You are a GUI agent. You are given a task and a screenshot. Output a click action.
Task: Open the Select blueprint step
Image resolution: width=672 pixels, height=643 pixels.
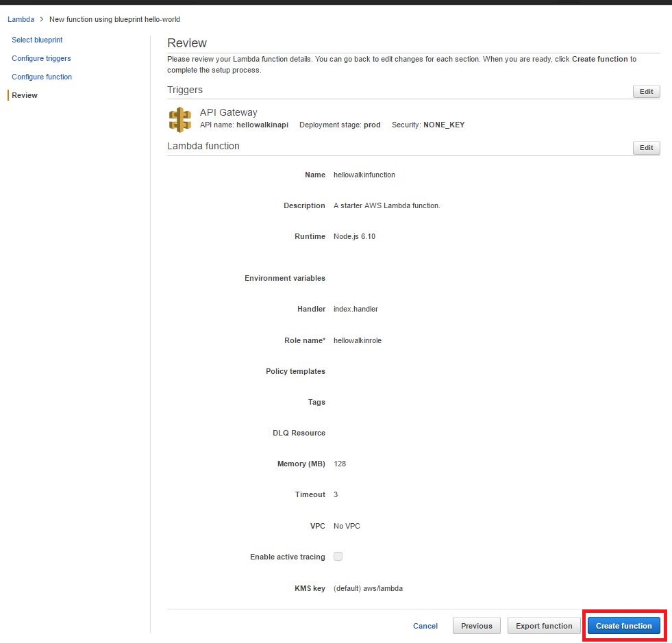click(x=37, y=40)
